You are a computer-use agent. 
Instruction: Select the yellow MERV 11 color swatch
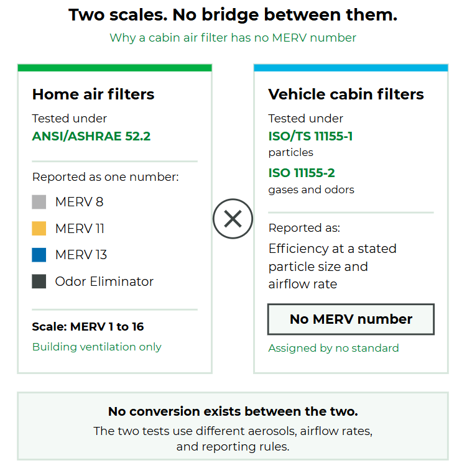(39, 228)
